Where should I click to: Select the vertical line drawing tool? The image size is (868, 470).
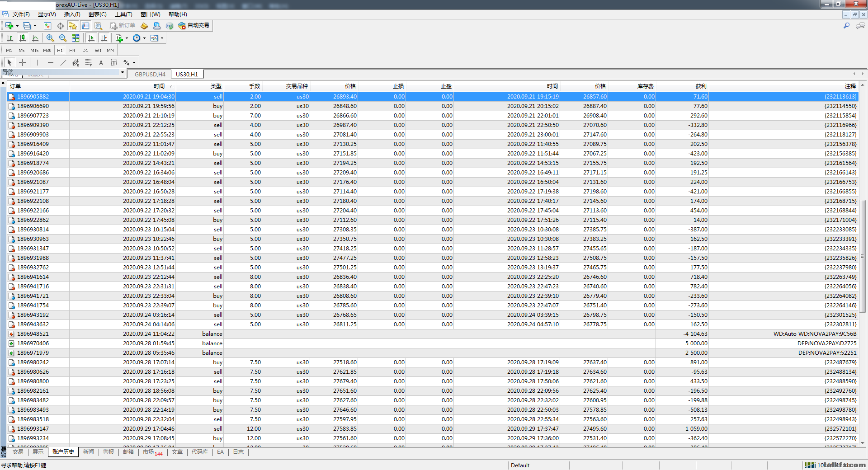pyautogui.click(x=38, y=62)
